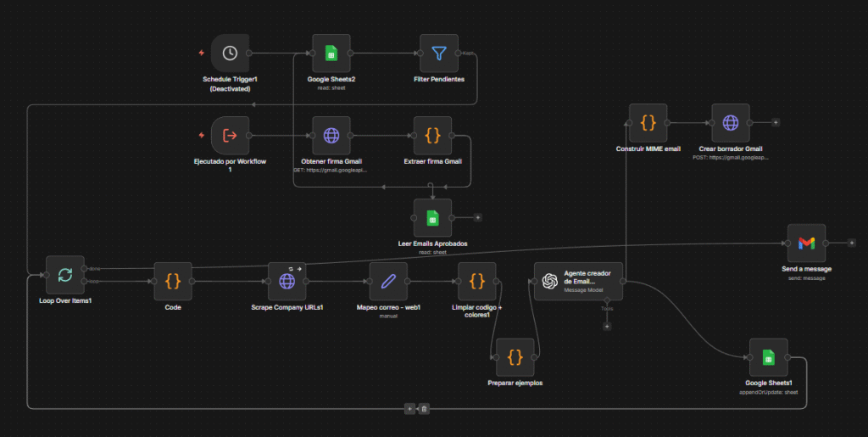The width and height of the screenshot is (868, 437).
Task: Open the Crear borrador Gmail node
Action: (730, 123)
